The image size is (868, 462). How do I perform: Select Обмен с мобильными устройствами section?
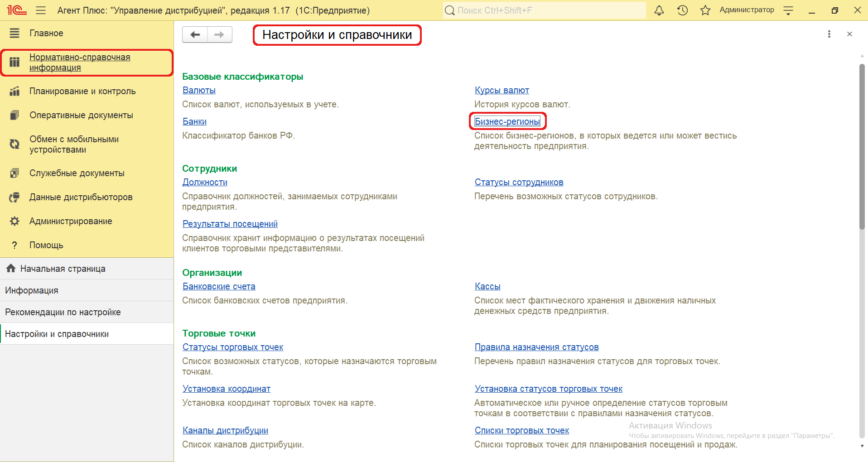coord(74,144)
